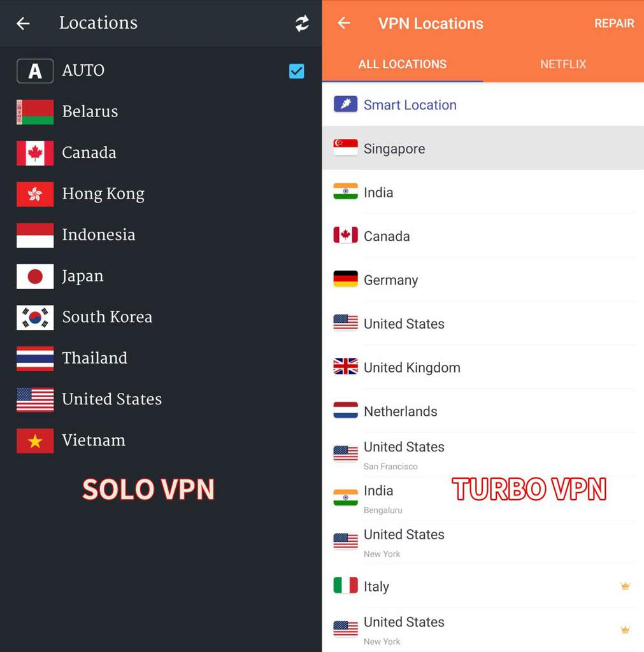The height and width of the screenshot is (652, 644).
Task: Switch to the ALL LOCATIONS tab
Action: pos(403,64)
